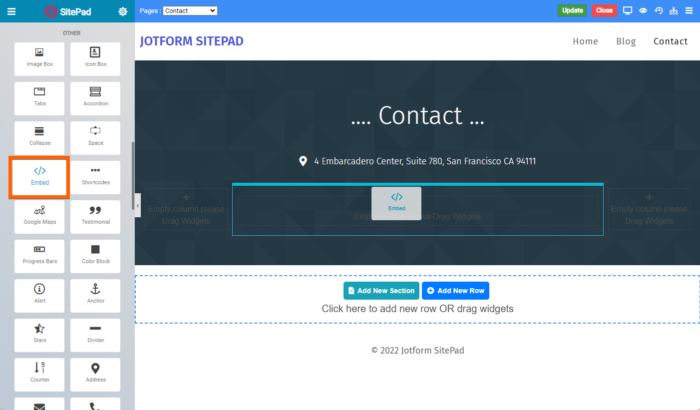
Task: Click the 2022 Jotform SitePad footer text
Action: click(x=417, y=350)
